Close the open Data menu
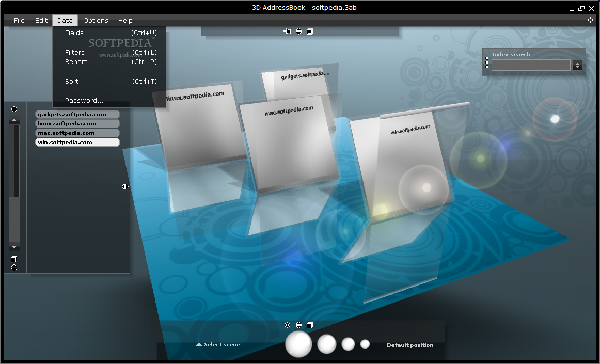Screen dimensions: 600x364 point(65,20)
